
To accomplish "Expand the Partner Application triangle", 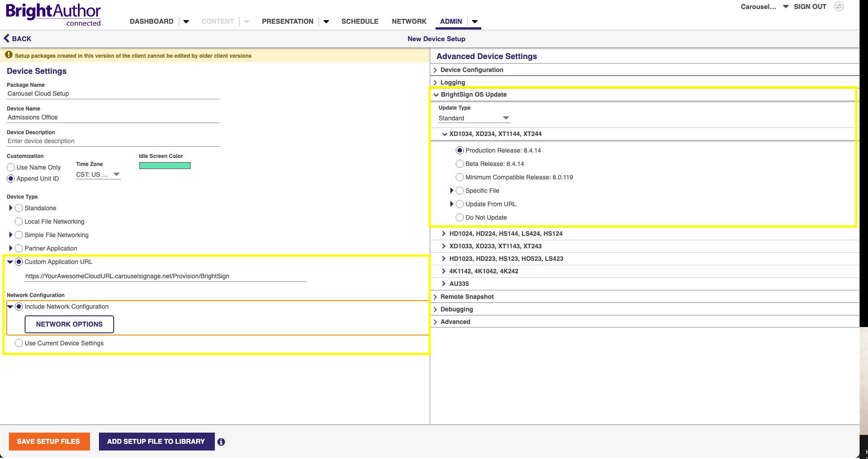I will point(11,248).
